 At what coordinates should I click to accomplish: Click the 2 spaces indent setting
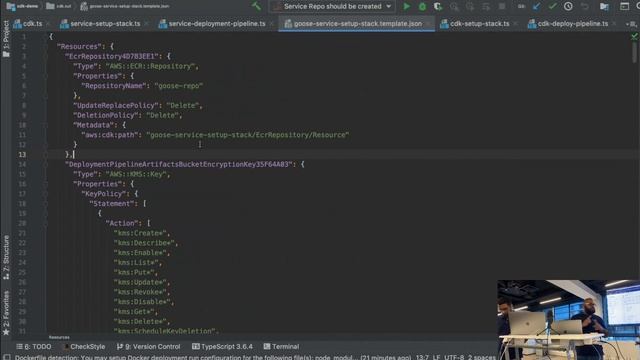coord(482,357)
